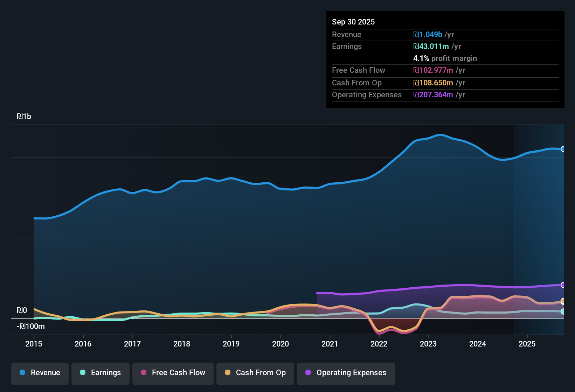The image size is (575, 392).
Task: Click the Cash From Op endpoint marker on right
Action: (x=563, y=301)
